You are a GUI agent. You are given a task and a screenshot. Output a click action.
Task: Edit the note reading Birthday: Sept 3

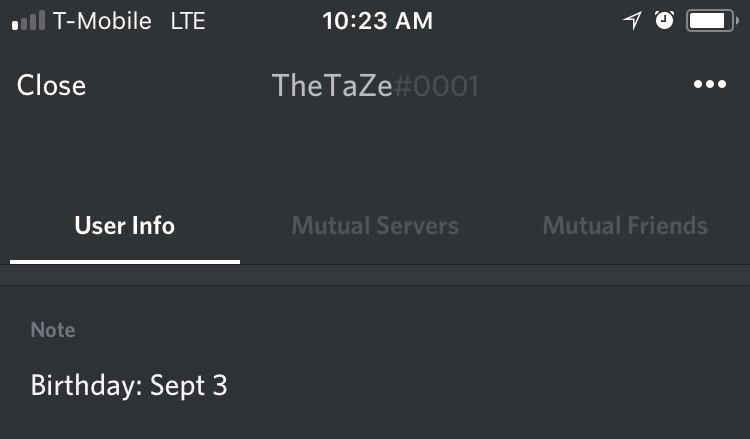129,385
